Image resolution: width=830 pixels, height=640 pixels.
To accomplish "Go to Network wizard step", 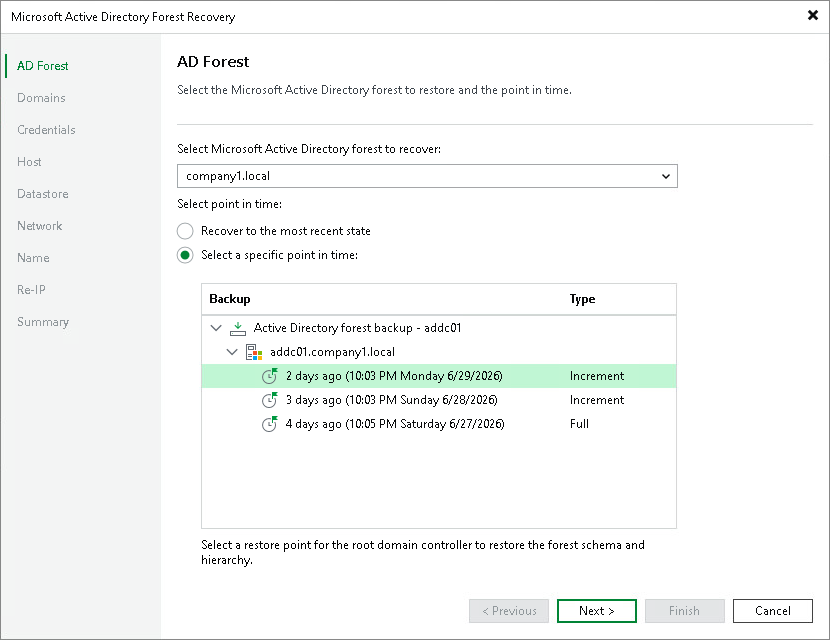I will 40,226.
